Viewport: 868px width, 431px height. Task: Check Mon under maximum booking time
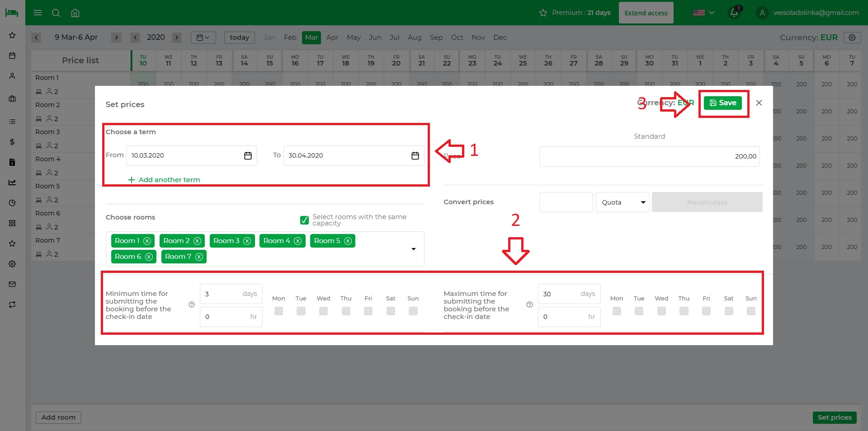coord(617,311)
